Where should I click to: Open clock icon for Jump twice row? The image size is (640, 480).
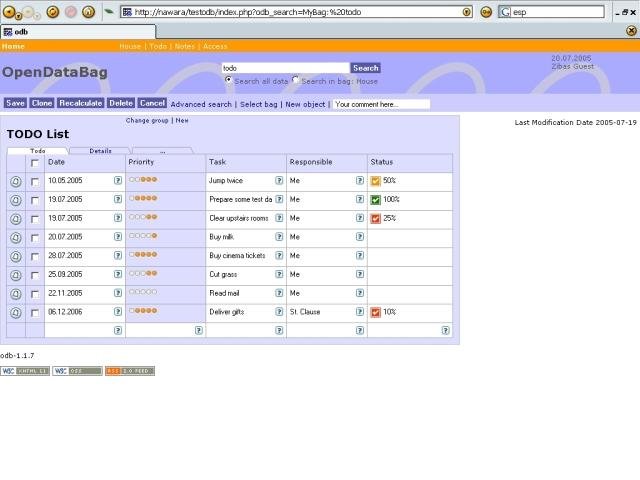tap(16, 181)
